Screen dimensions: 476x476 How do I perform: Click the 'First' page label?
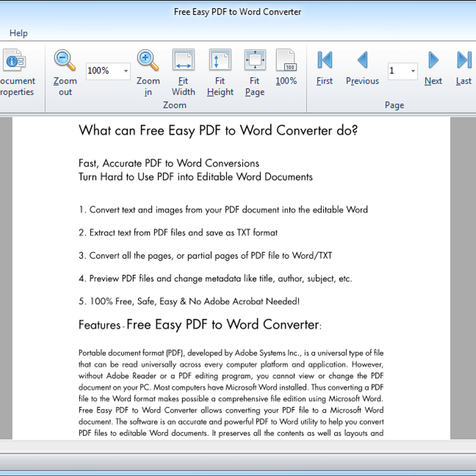pos(324,81)
